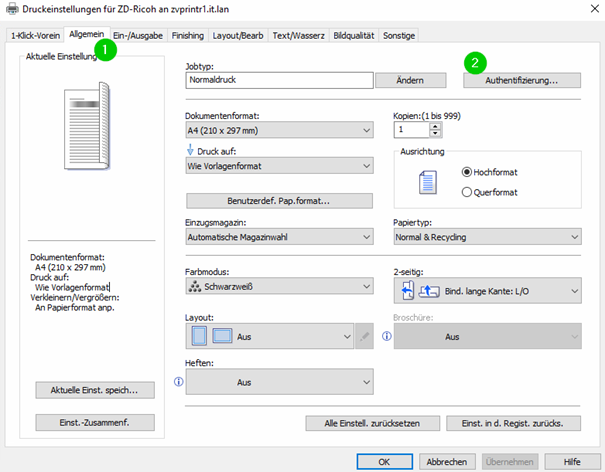Click the info icon beside Broschüre

(x=387, y=336)
